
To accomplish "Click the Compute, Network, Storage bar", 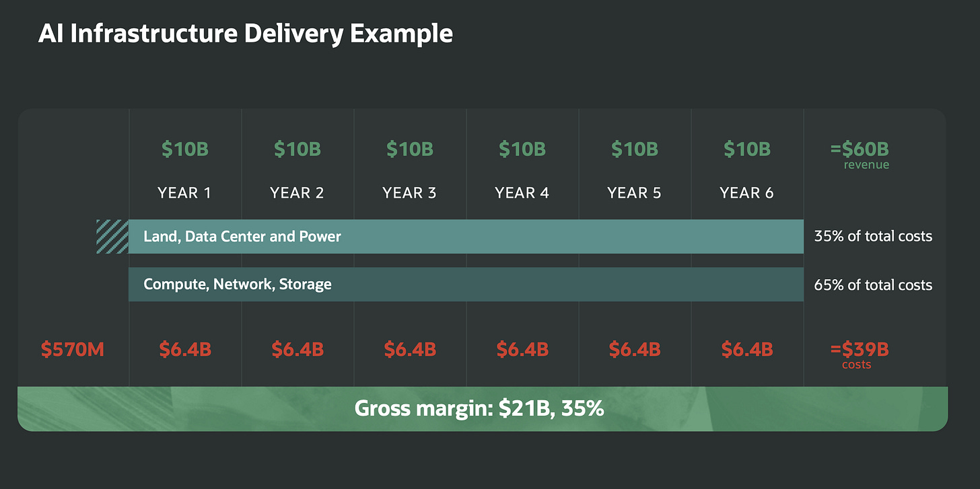I will pyautogui.click(x=466, y=284).
